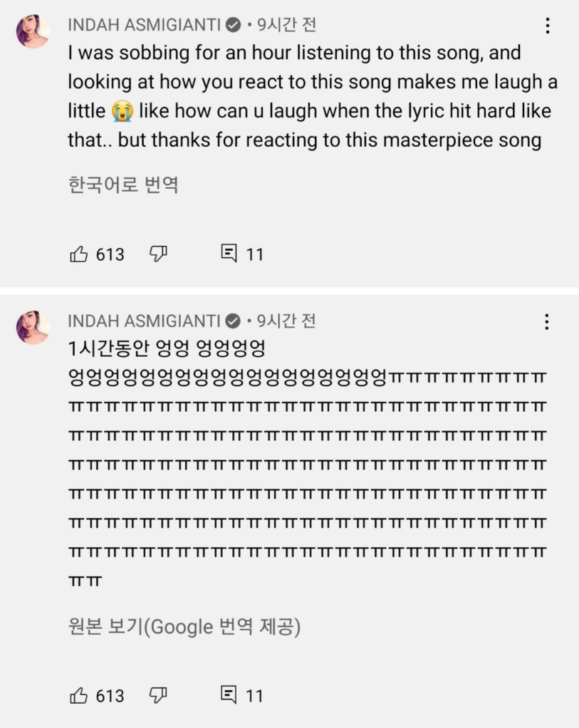Dislike the Korean translated comment

pyautogui.click(x=157, y=695)
